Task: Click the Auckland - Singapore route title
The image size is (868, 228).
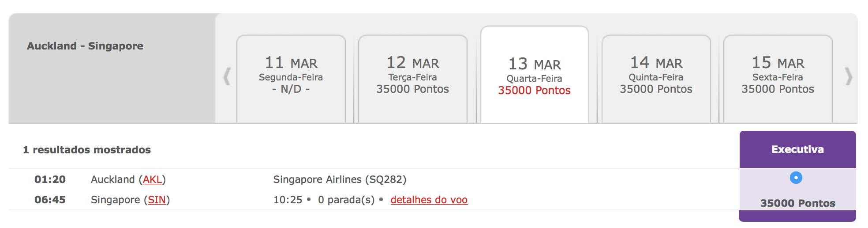Action: pyautogui.click(x=85, y=46)
